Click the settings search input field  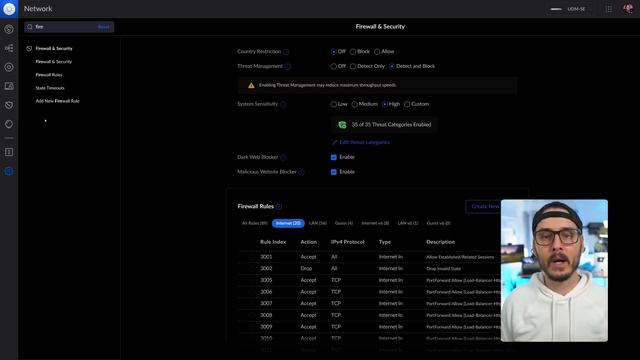69,27
